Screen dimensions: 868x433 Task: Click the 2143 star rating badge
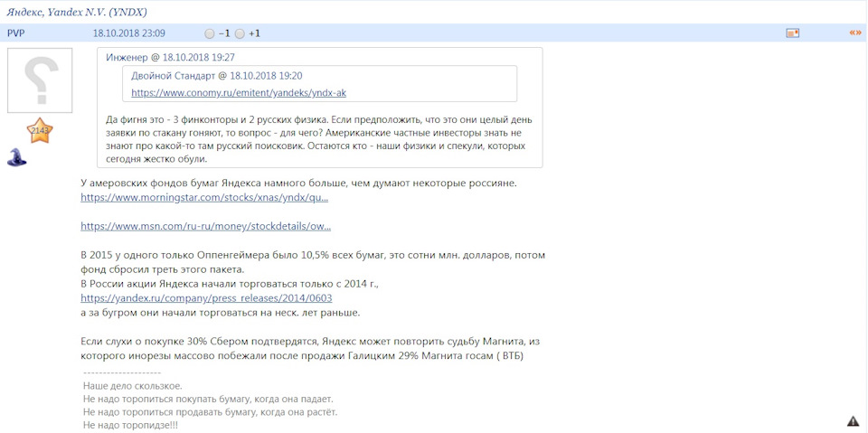(40, 131)
